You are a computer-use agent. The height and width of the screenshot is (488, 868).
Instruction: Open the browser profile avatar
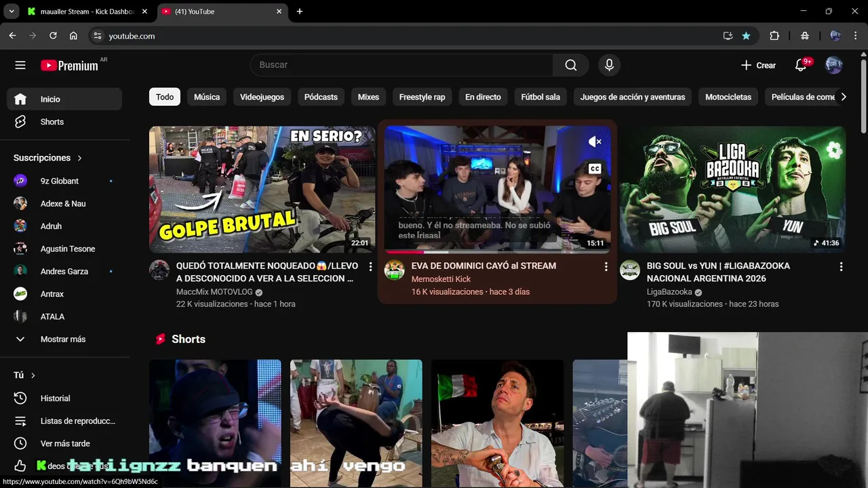pyautogui.click(x=835, y=36)
